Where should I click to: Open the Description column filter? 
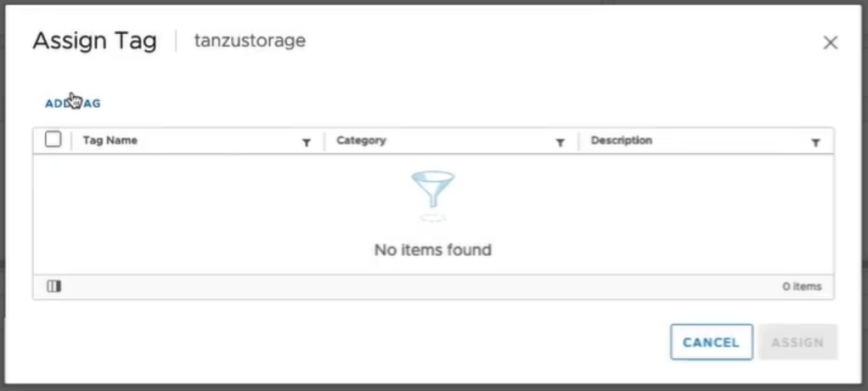pos(815,143)
